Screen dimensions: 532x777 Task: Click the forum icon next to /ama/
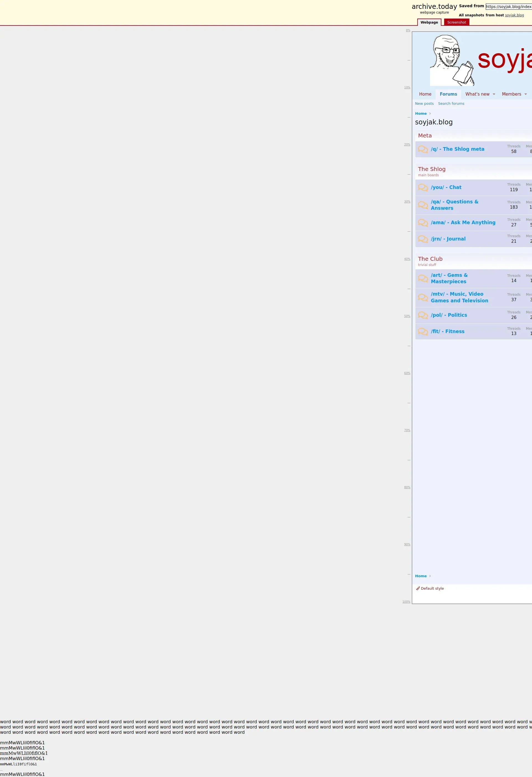pos(423,223)
